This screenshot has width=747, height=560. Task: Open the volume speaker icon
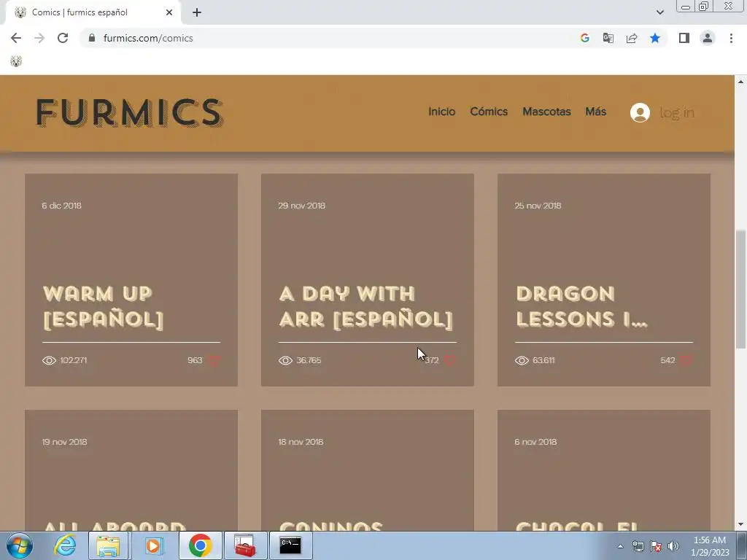(x=673, y=546)
